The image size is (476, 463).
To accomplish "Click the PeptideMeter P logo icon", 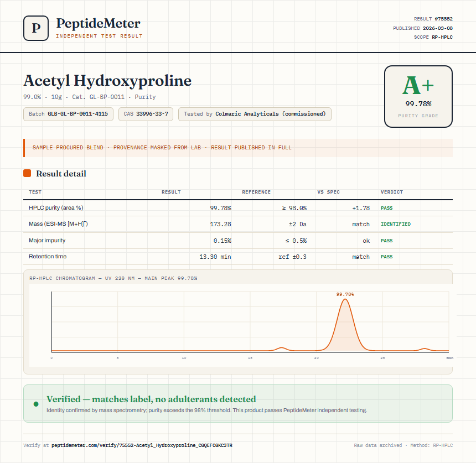I will [36, 28].
